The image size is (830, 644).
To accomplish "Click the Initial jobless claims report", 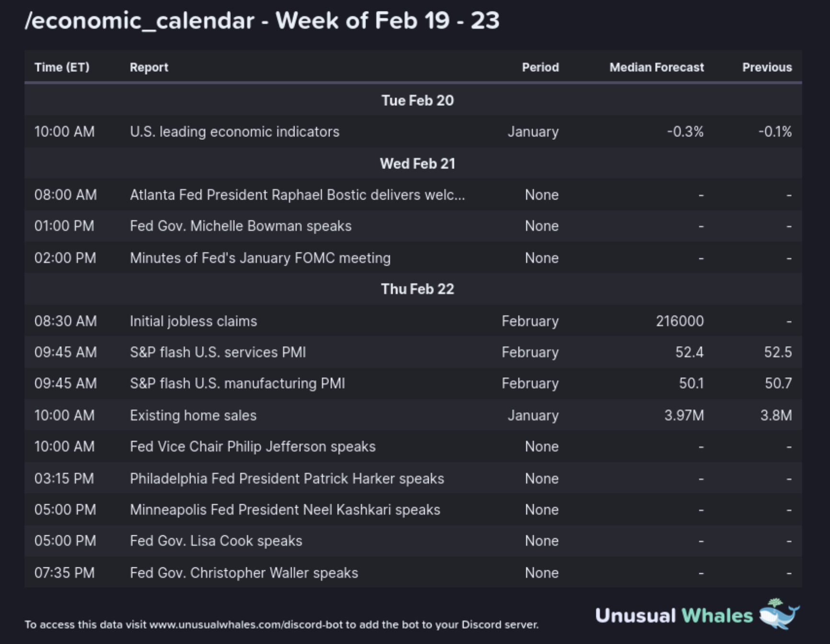I will pos(193,321).
